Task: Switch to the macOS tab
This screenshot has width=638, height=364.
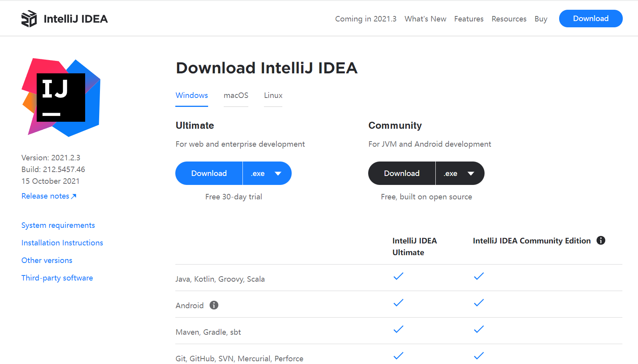Action: click(x=236, y=96)
